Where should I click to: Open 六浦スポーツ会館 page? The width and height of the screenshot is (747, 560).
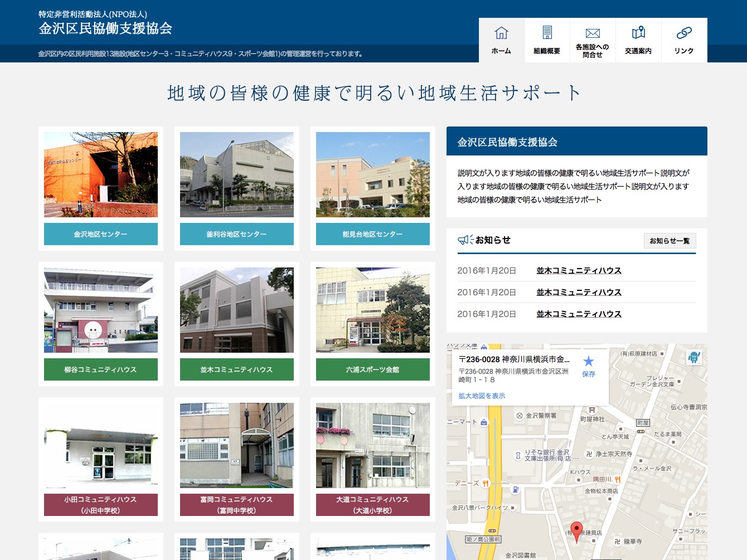(373, 369)
